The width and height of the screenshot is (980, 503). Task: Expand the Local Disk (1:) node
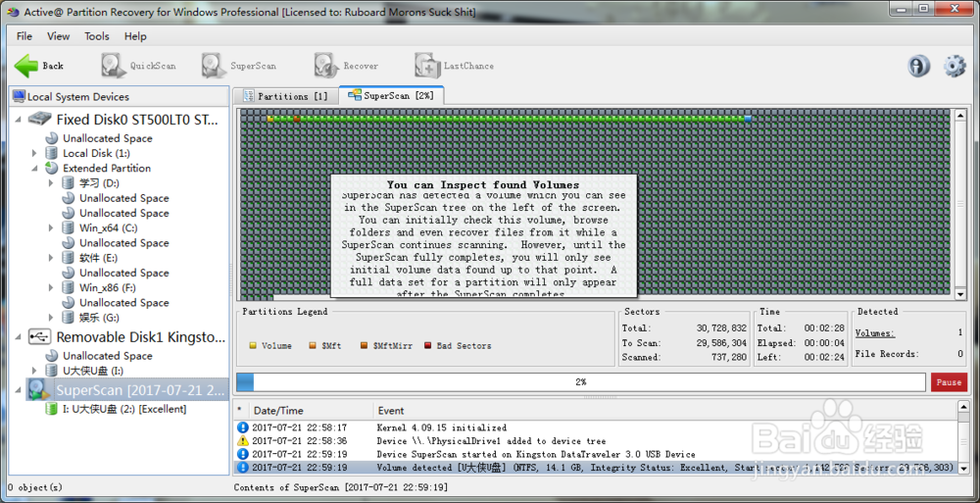pyautogui.click(x=35, y=153)
